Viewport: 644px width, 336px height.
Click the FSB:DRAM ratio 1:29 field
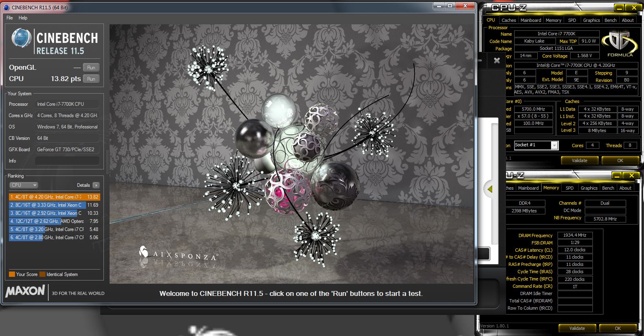575,242
